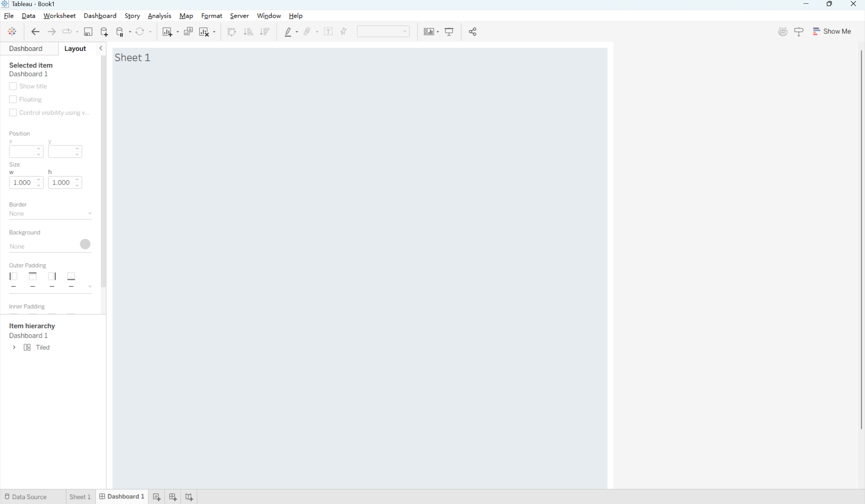The height and width of the screenshot is (504, 865).
Task: Click the Clear Sheet icon
Action: 204,31
